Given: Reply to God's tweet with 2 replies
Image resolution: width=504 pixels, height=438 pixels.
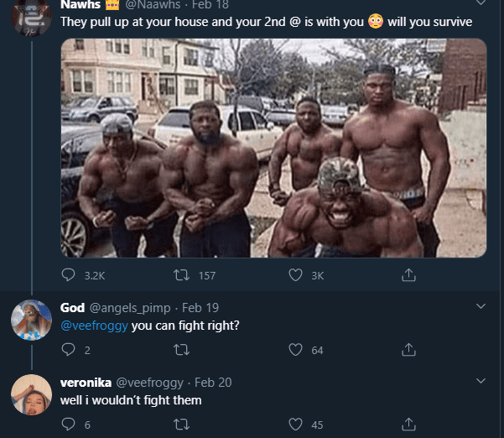Looking at the screenshot, I should 68,350.
